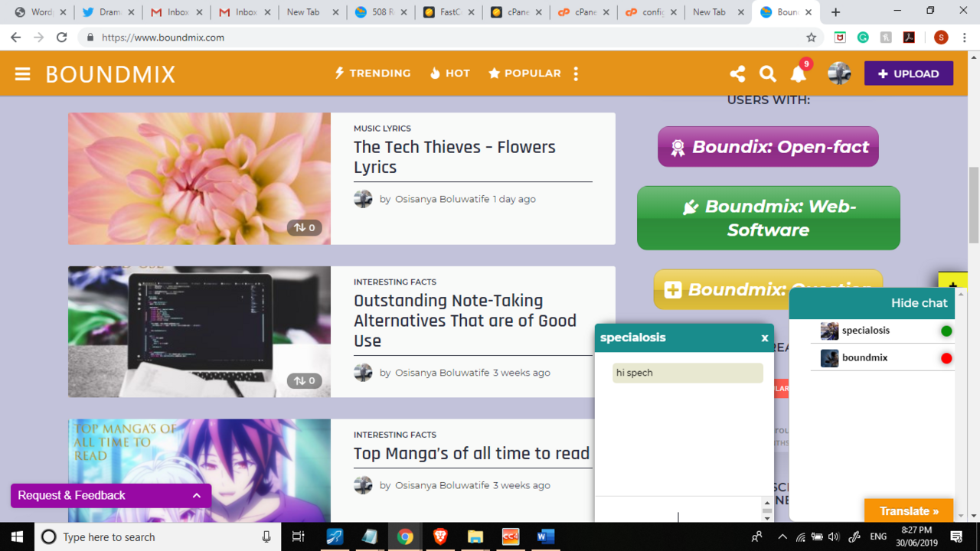Screen dimensions: 980x551
Task: Switch to the config browser tab
Action: pyautogui.click(x=653, y=12)
